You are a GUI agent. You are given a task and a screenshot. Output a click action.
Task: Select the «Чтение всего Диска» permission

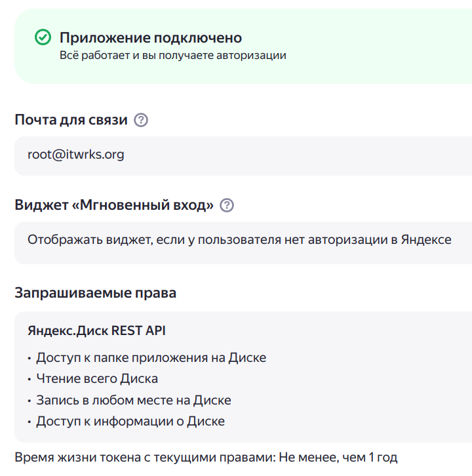tap(97, 378)
